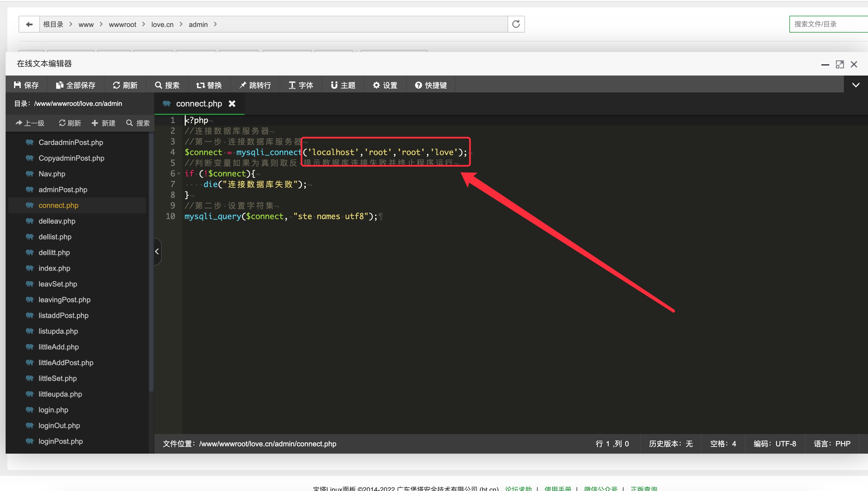
Task: Click the Save (保存) toolbar button
Action: (26, 85)
